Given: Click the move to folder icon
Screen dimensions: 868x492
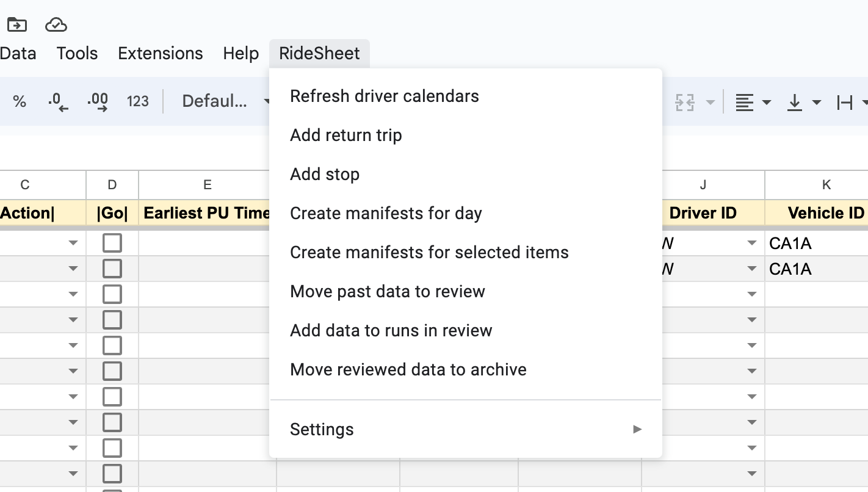Looking at the screenshot, I should point(17,25).
